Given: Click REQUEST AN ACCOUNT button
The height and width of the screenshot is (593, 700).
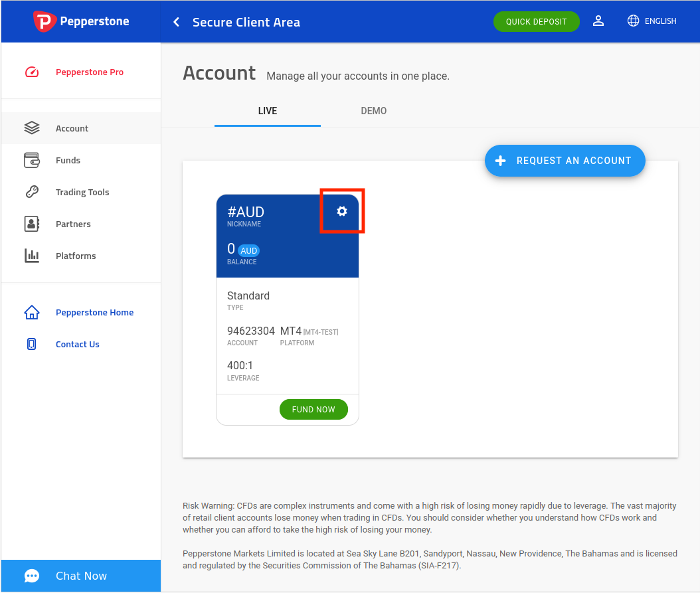Looking at the screenshot, I should click(565, 161).
